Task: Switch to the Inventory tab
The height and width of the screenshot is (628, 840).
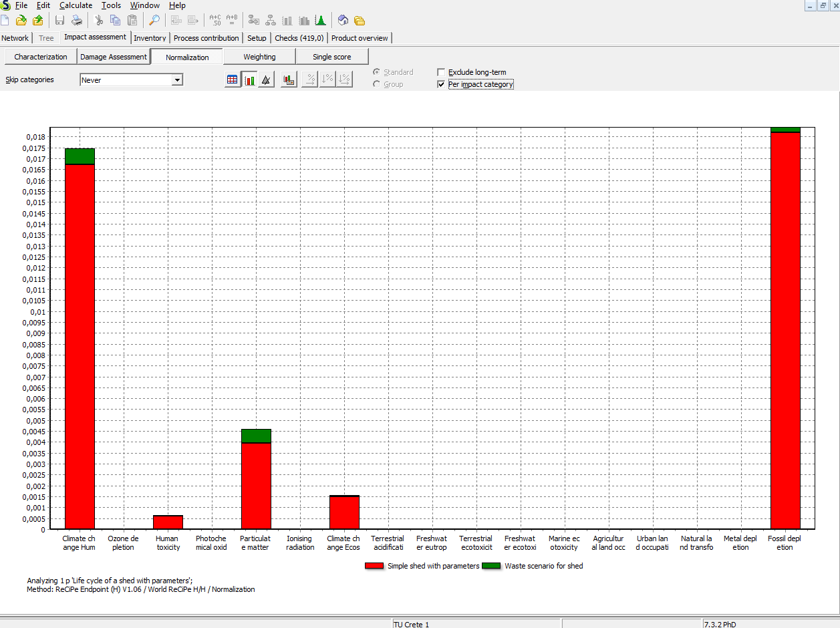Action: (x=150, y=38)
